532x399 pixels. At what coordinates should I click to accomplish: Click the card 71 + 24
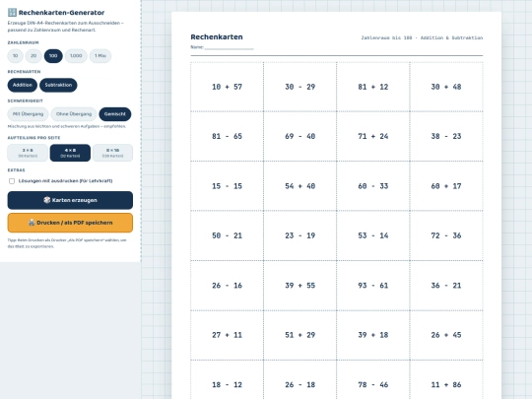[x=373, y=136]
